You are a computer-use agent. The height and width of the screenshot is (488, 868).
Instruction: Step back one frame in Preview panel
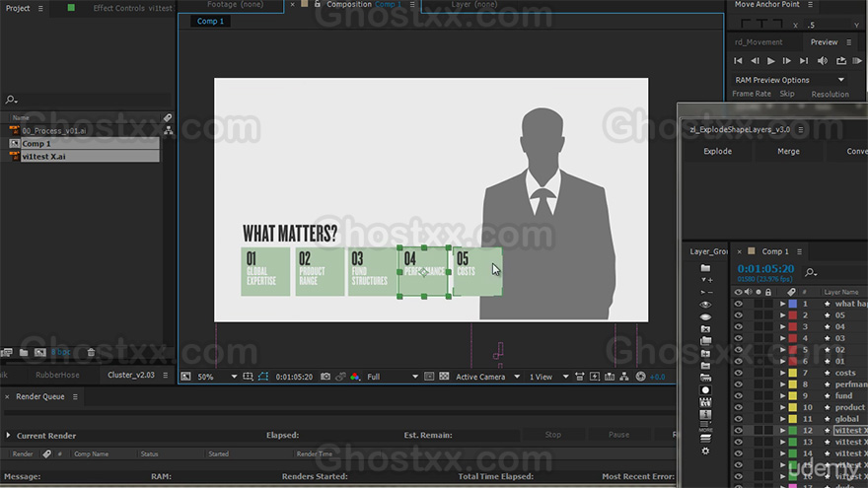point(755,61)
